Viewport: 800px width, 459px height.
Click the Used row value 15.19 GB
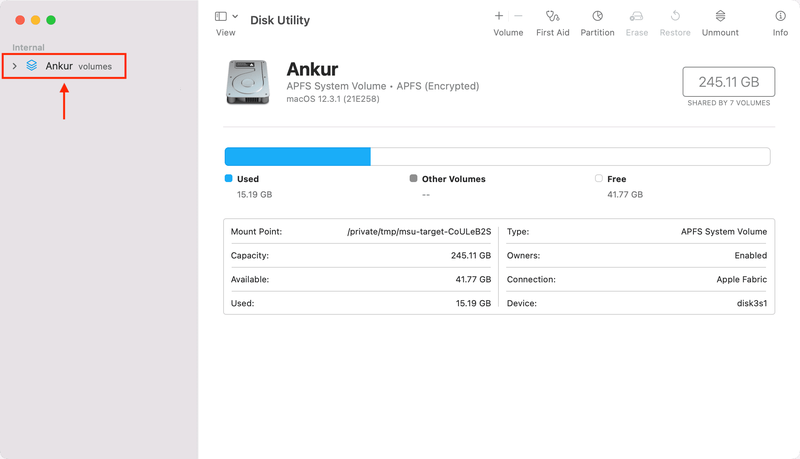(473, 303)
